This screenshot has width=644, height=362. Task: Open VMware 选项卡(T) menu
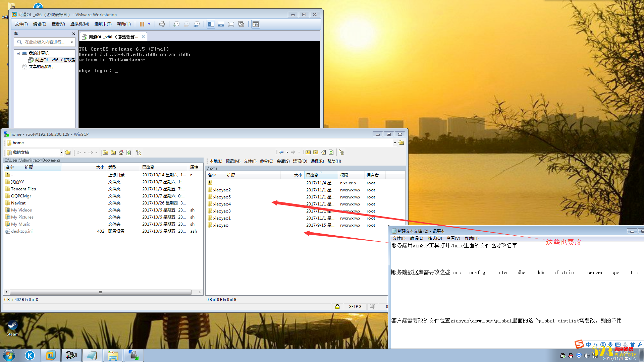click(x=103, y=24)
